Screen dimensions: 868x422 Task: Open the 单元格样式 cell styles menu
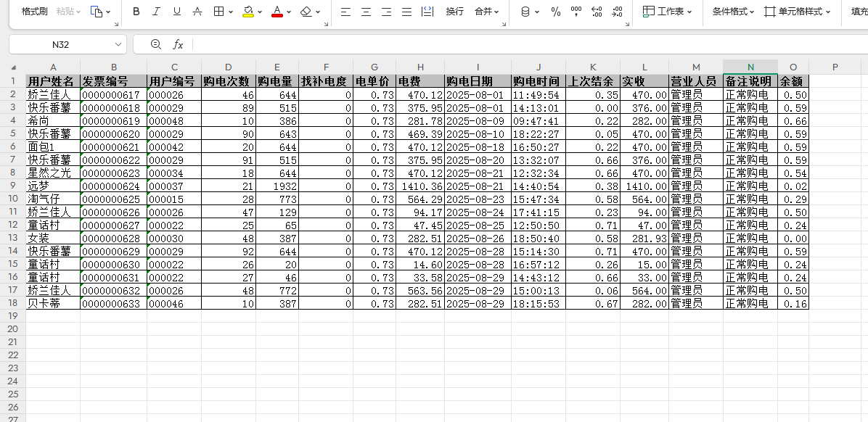pos(798,12)
